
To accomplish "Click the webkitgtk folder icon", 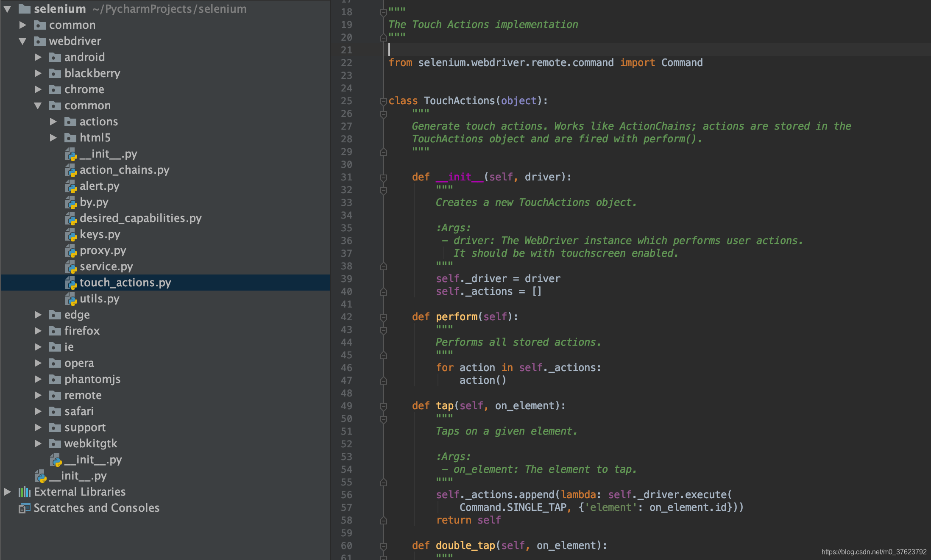I will 55,444.
